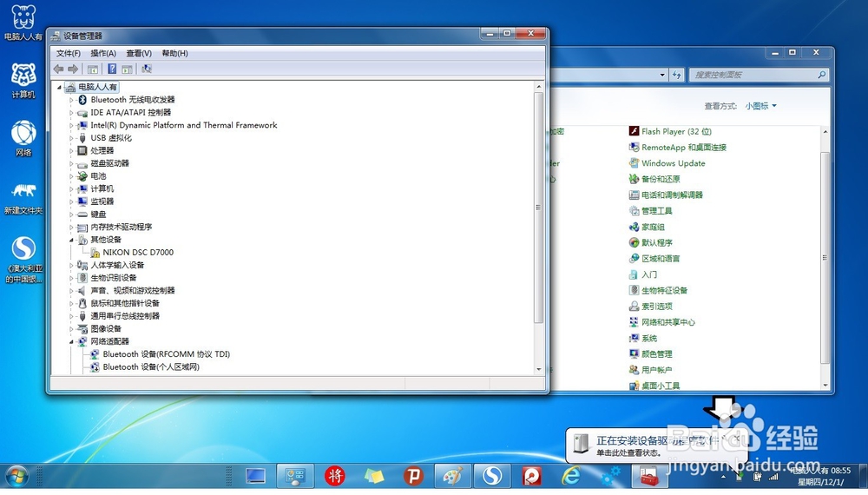868x495 pixels.
Task: Expand the 监视器 node
Action: pos(71,201)
